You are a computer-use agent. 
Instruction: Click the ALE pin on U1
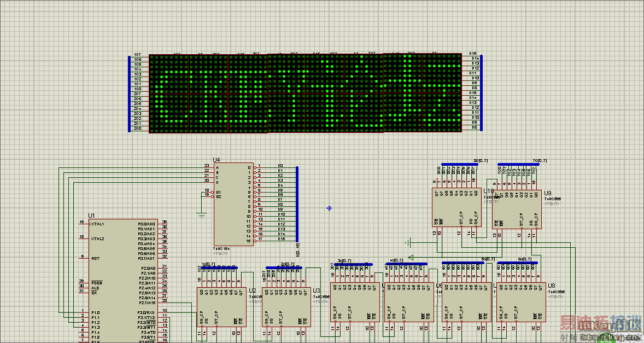pyautogui.click(x=95, y=288)
